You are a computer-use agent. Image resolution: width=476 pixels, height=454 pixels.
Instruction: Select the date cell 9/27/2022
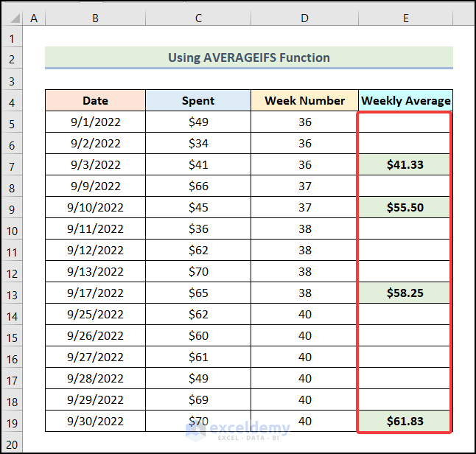(95, 357)
